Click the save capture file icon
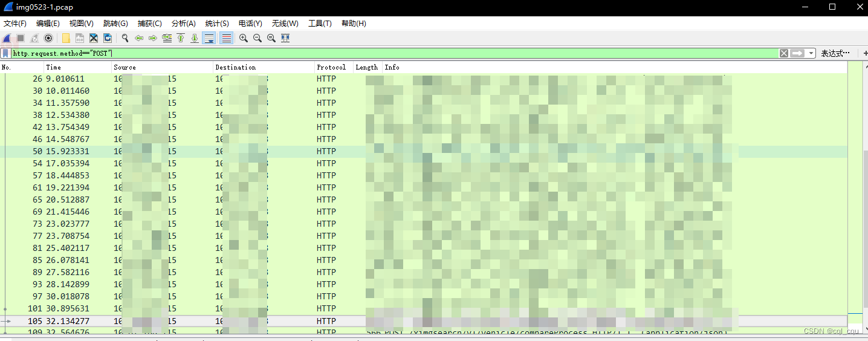The height and width of the screenshot is (341, 868). [80, 38]
